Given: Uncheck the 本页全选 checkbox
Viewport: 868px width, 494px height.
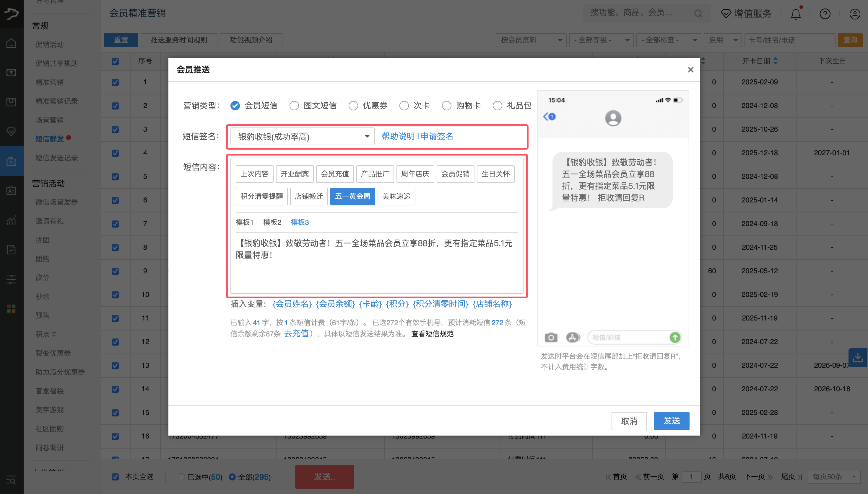Looking at the screenshot, I should 116,477.
